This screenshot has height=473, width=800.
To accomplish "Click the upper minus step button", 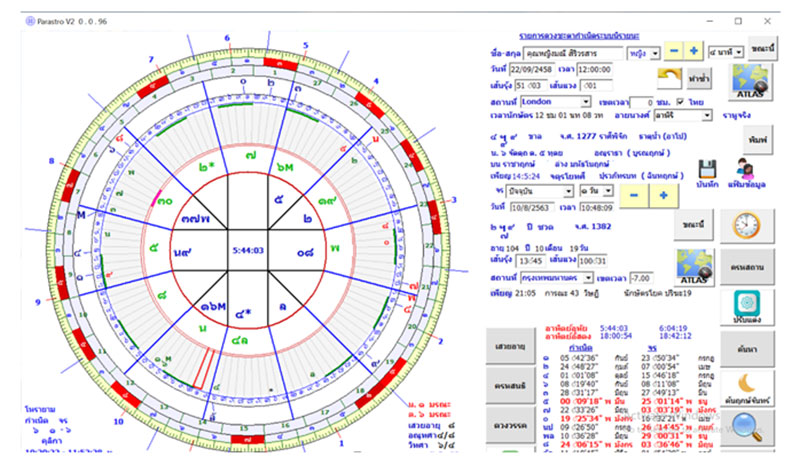I will click(x=673, y=51).
